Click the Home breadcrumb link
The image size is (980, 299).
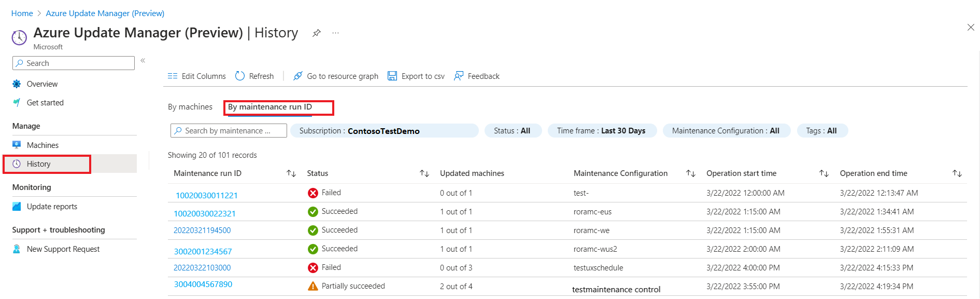click(x=22, y=13)
